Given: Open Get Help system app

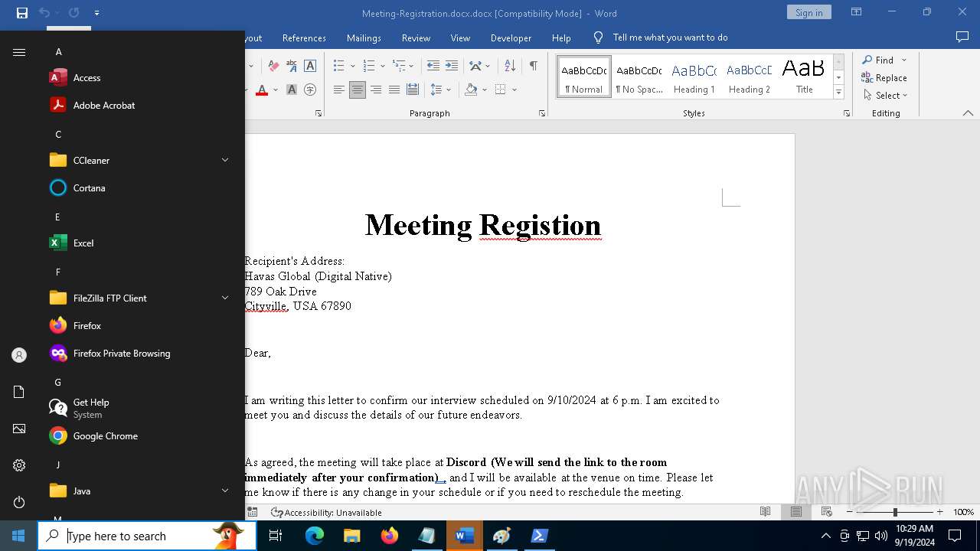Looking at the screenshot, I should 138,408.
